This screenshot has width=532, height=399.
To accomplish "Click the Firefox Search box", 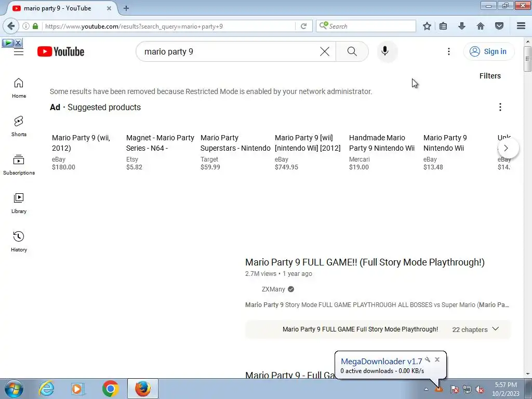I will 366,26.
